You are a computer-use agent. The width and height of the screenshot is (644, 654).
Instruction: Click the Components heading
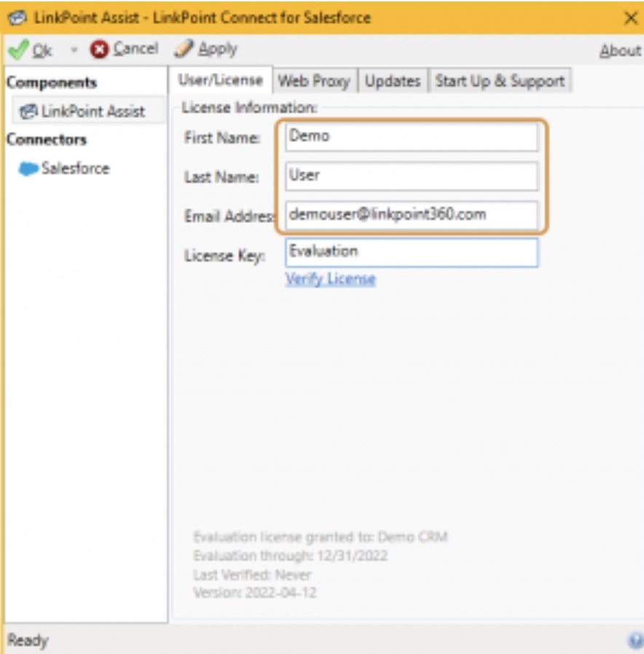(52, 82)
